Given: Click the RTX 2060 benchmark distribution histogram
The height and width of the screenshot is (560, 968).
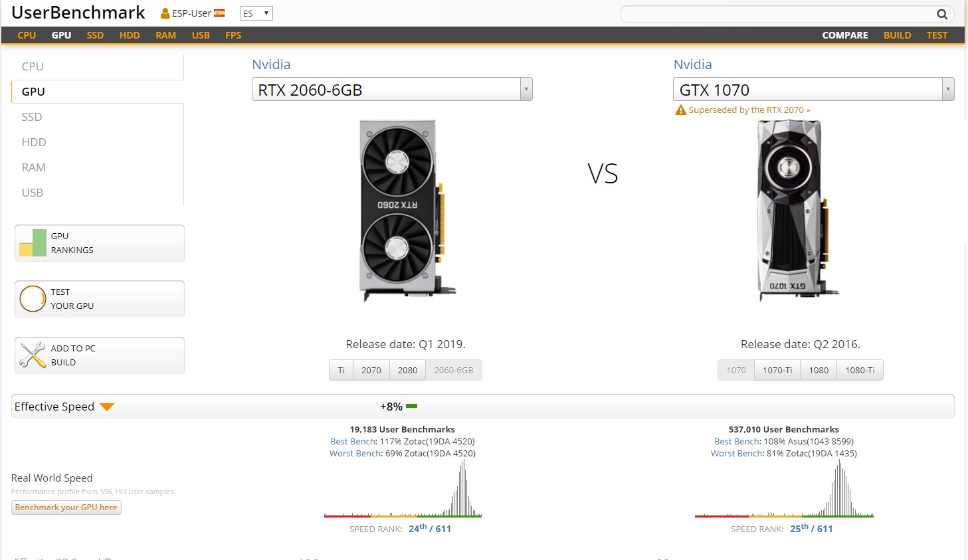Looking at the screenshot, I should 403,488.
